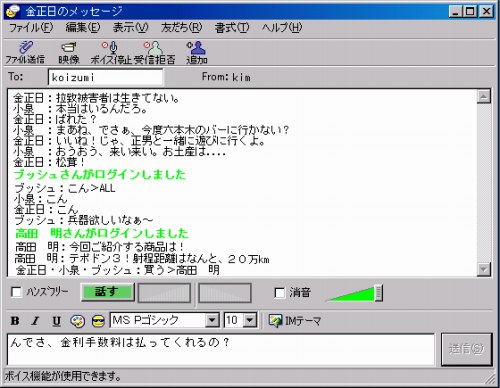The image size is (500, 388).
Task: Click the ファイル送信 paperclip icon
Action: (x=25, y=47)
